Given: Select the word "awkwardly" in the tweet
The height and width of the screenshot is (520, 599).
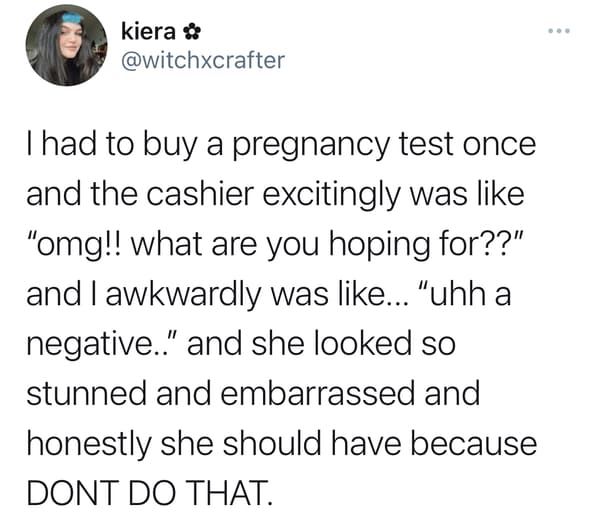Looking at the screenshot, I should click(x=183, y=295).
